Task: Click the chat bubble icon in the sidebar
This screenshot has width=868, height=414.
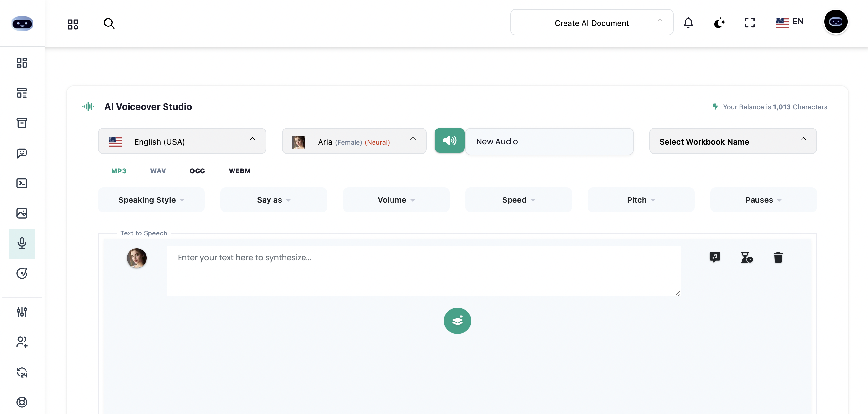Action: point(22,153)
